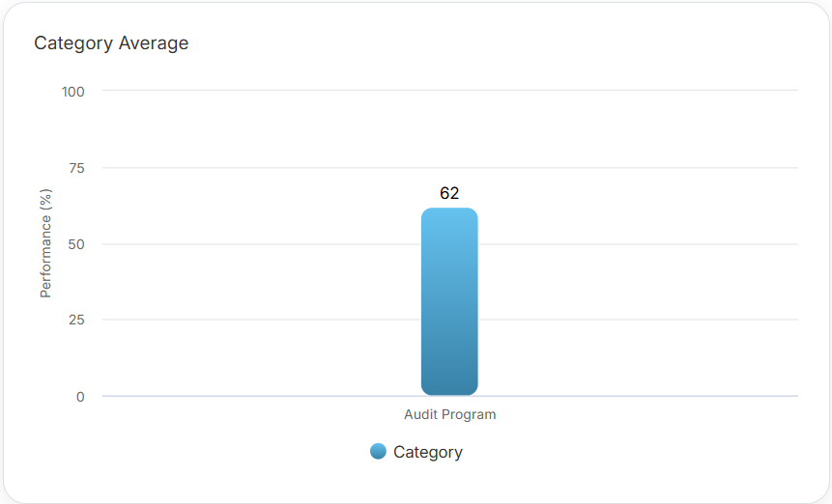This screenshot has height=504, width=832.
Task: Select the Audit Program bar
Action: coord(449,309)
